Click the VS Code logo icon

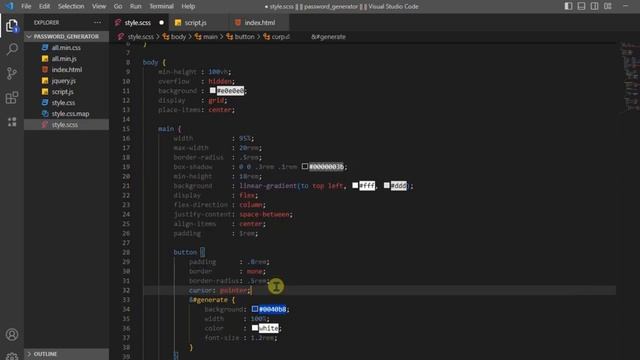tap(9, 6)
